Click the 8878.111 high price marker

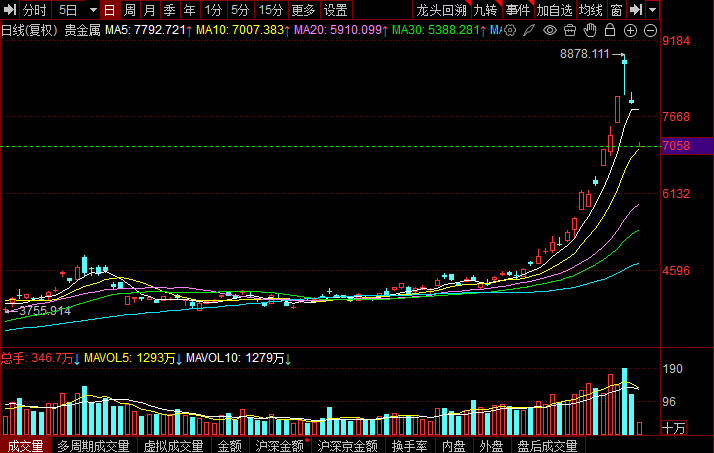(x=585, y=54)
